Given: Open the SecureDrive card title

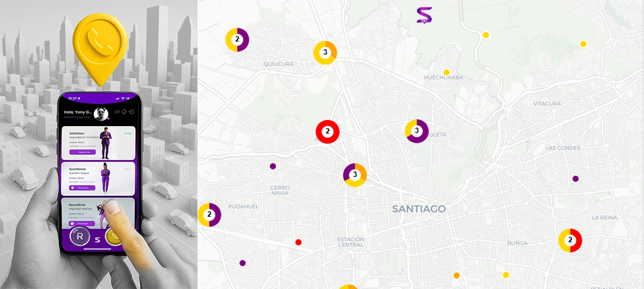Looking at the screenshot, I should click(x=77, y=204).
